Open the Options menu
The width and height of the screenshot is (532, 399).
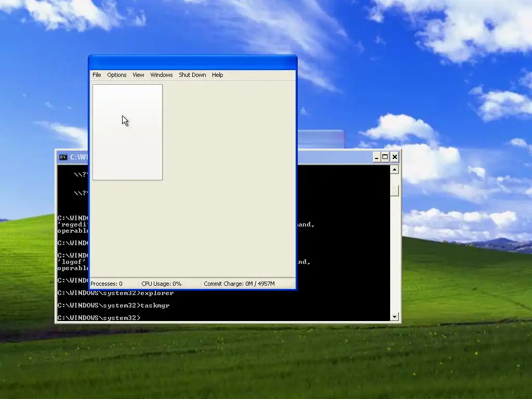click(x=117, y=75)
